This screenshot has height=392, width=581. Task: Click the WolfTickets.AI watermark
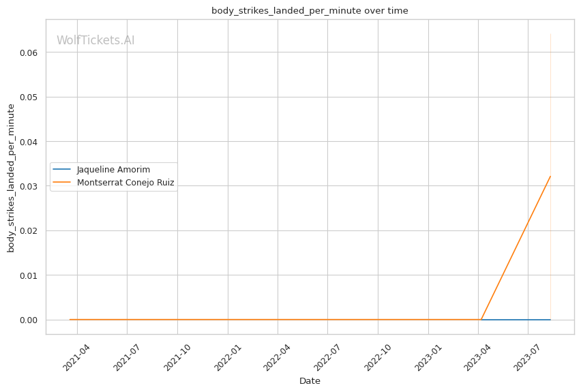click(x=95, y=40)
